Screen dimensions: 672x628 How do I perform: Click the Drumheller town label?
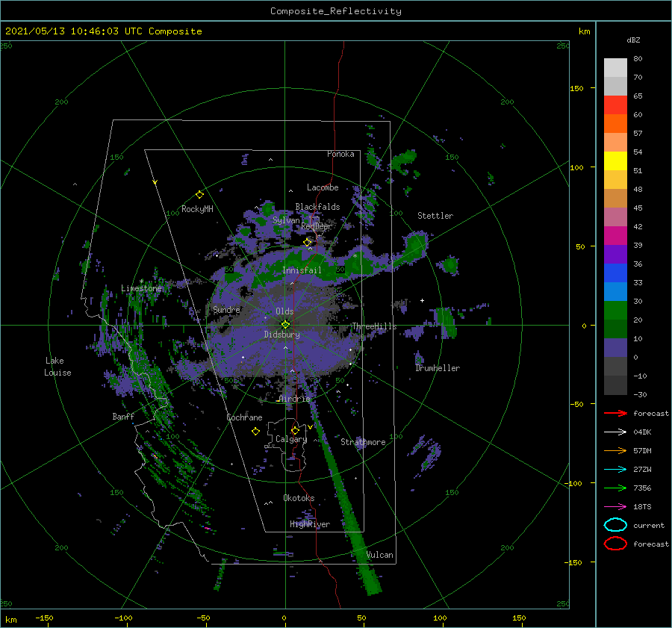point(438,368)
